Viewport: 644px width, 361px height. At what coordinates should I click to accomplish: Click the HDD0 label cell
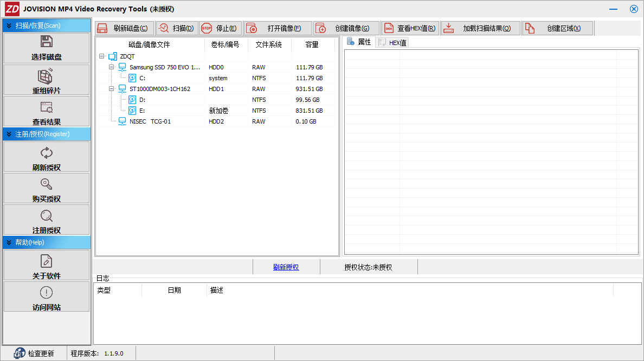pos(216,67)
